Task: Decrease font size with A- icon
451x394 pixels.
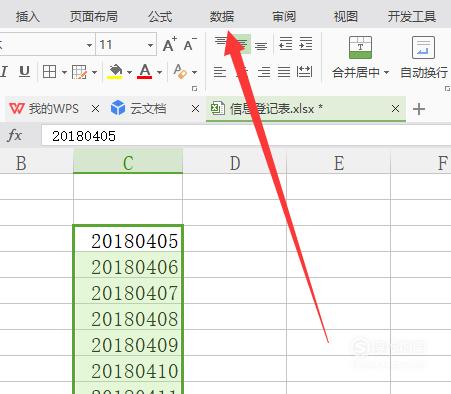Action: pyautogui.click(x=190, y=44)
